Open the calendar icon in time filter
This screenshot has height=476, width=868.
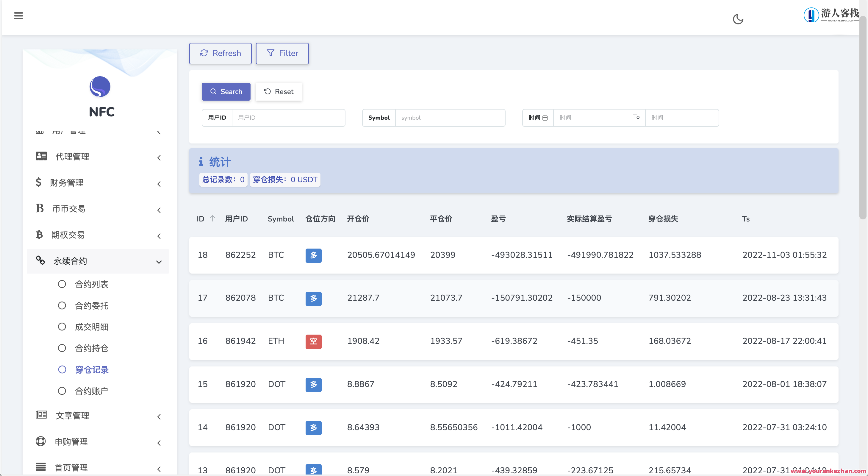click(546, 118)
